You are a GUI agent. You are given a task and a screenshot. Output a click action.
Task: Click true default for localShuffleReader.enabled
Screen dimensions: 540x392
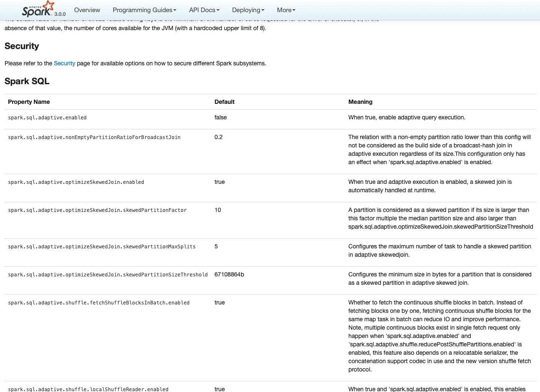tap(220, 389)
